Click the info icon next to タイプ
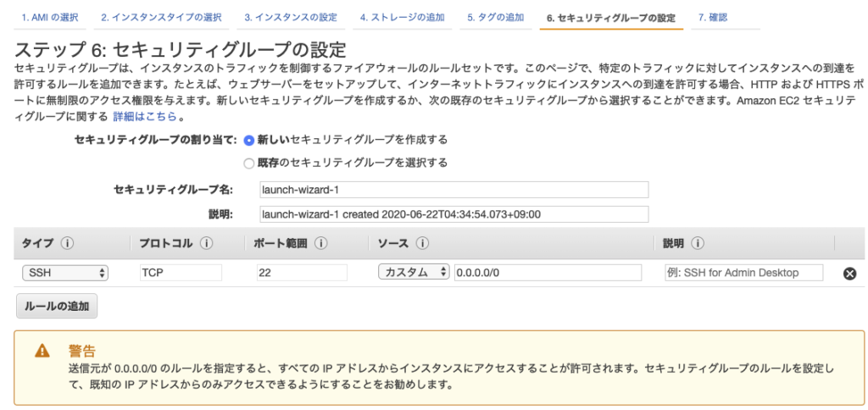Screen dimensions: 868x410 point(67,244)
